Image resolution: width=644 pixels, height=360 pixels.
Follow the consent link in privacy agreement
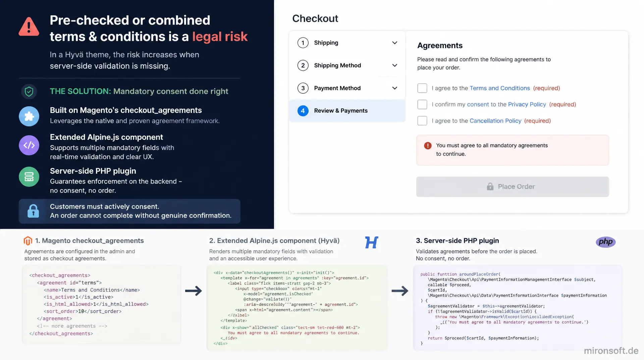pyautogui.click(x=478, y=104)
